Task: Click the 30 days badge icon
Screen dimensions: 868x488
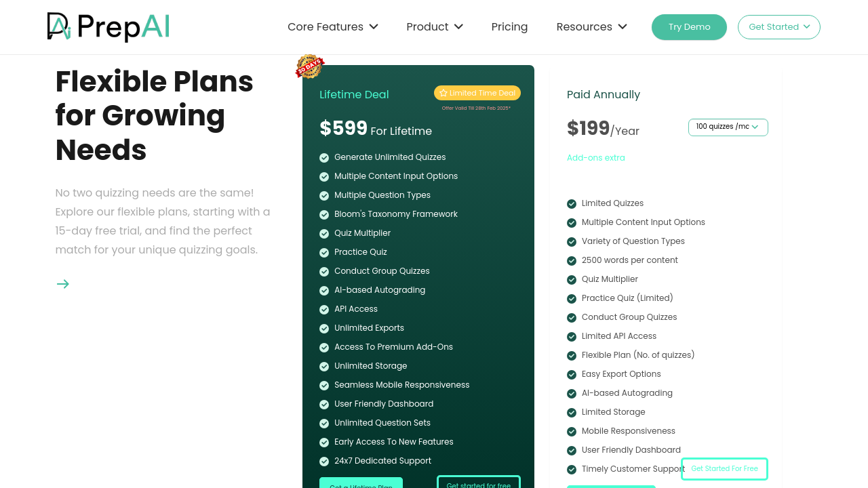Action: tap(310, 66)
